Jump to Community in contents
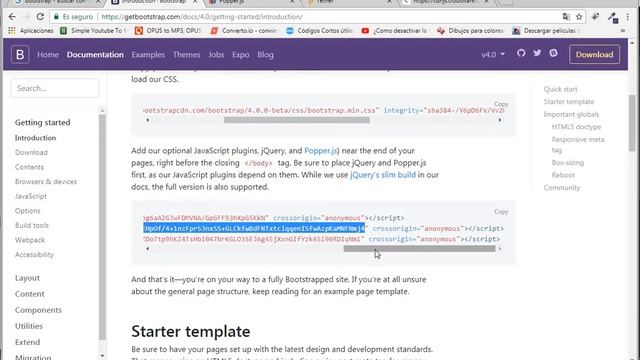 tap(562, 188)
